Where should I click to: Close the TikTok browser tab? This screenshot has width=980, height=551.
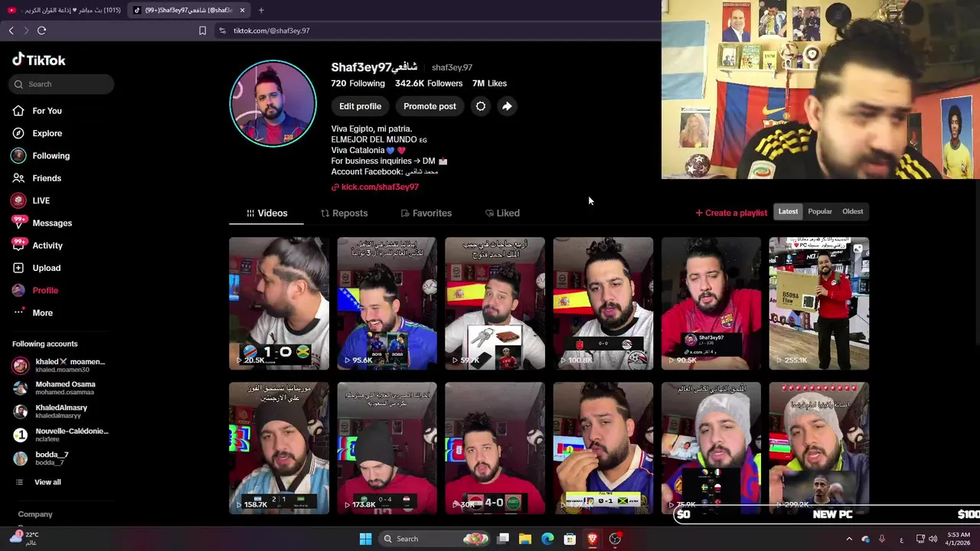click(242, 10)
